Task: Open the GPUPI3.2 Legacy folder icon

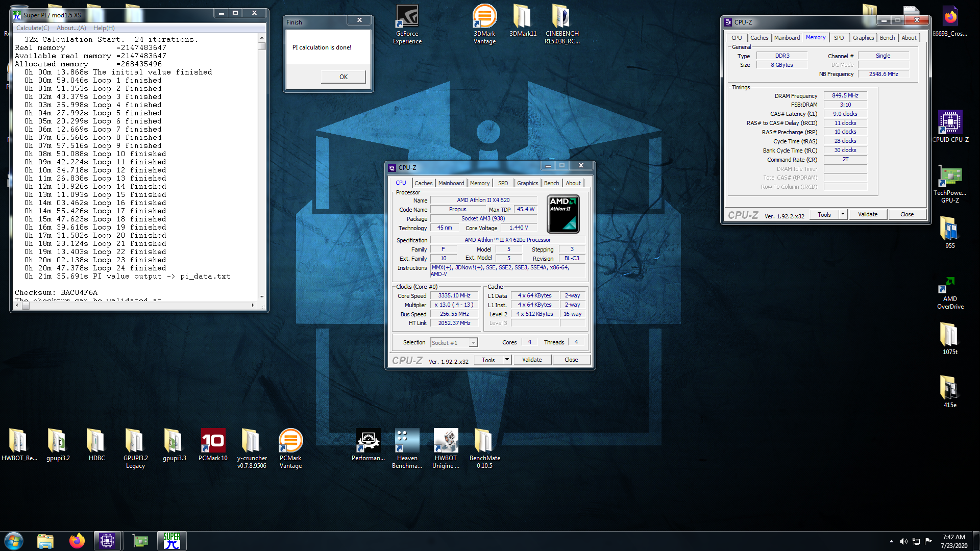Action: (x=135, y=448)
